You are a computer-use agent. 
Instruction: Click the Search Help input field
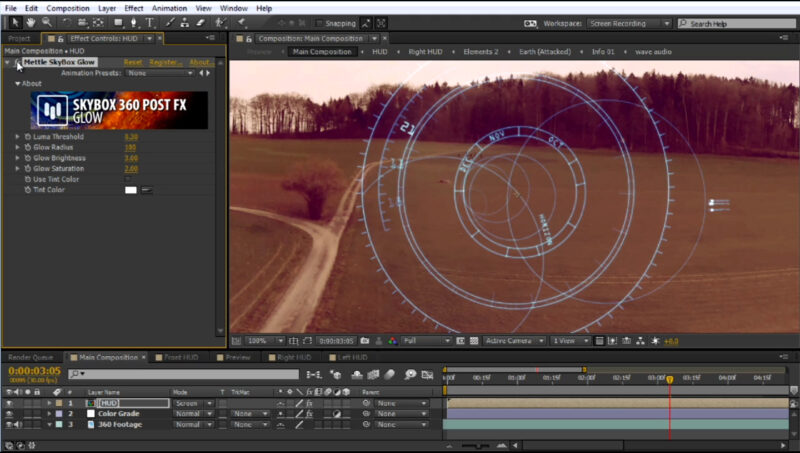point(736,23)
